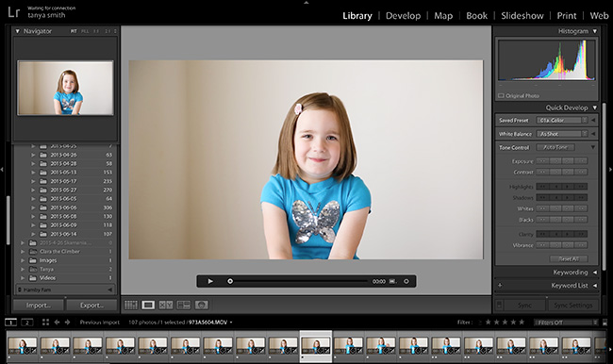Open the Library module

pos(357,16)
